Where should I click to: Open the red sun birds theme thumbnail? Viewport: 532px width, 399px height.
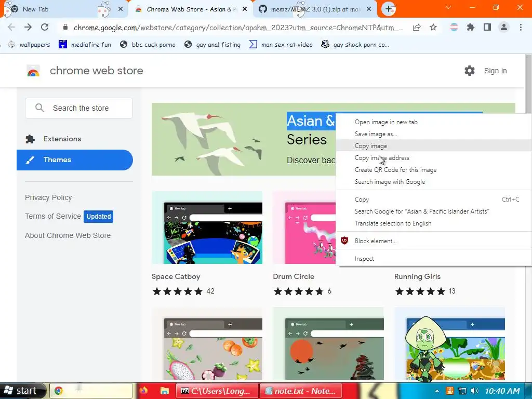(328, 343)
